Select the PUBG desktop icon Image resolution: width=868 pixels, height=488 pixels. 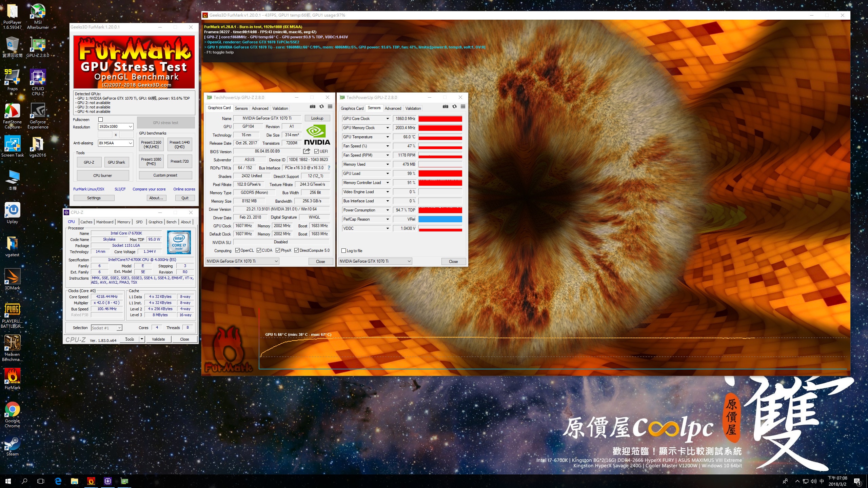[12, 316]
